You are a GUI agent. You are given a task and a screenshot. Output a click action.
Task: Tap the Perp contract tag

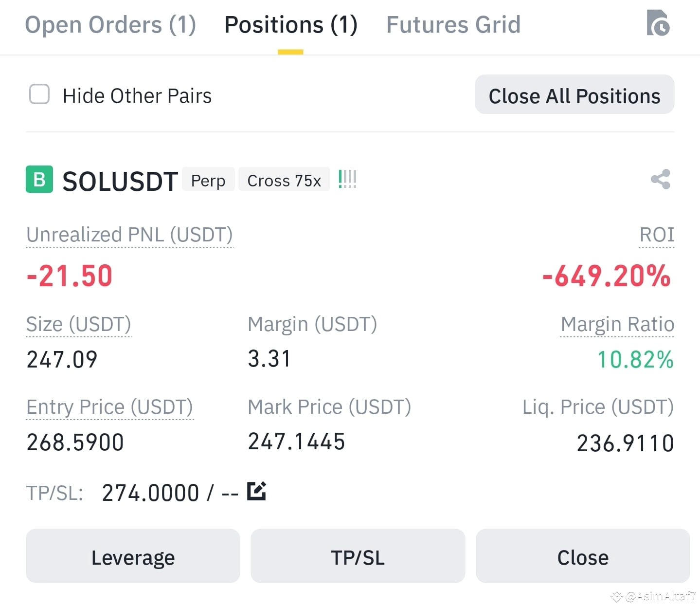click(208, 180)
